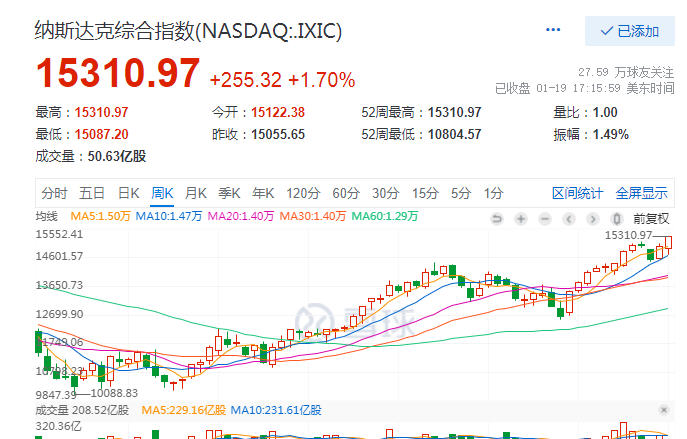
Task: Click the latest weekly candlestick on chart
Action: click(668, 243)
